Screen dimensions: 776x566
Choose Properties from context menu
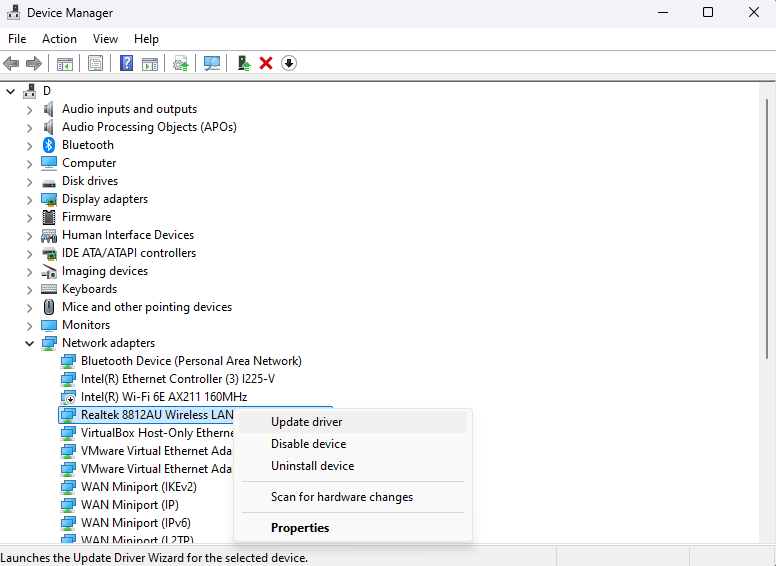pyautogui.click(x=352, y=528)
